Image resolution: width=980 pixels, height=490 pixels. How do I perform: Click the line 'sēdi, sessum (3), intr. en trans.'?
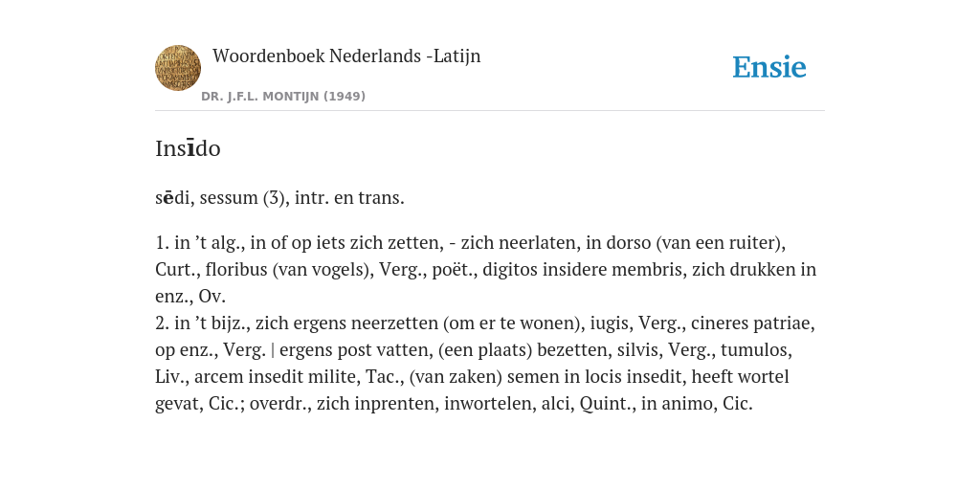pos(280,197)
